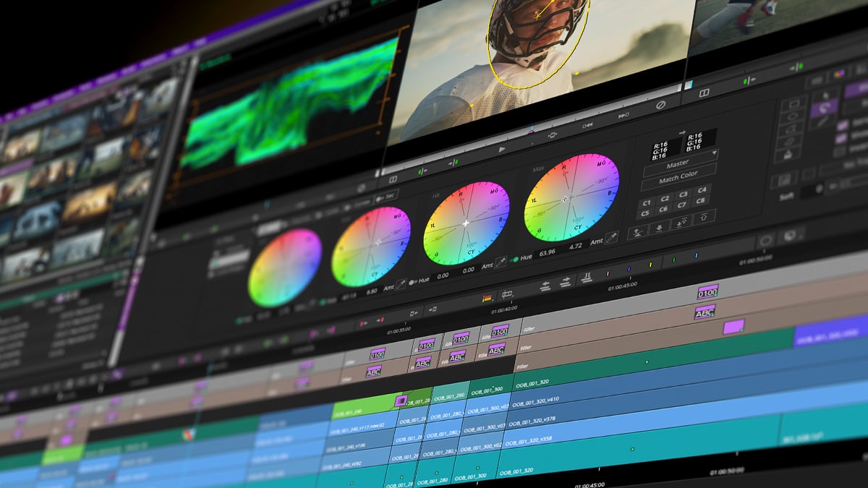Click the dual split icon below right monitor
This screenshot has height=488, width=868.
[x=703, y=93]
